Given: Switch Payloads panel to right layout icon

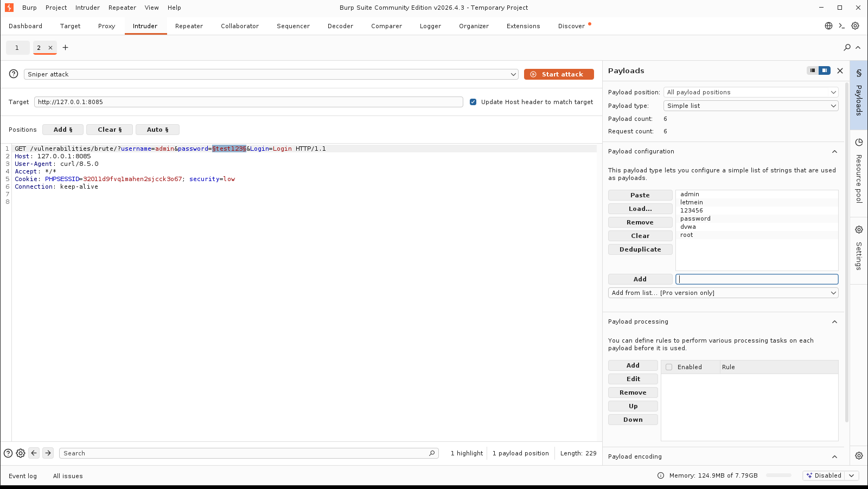Looking at the screenshot, I should (825, 70).
